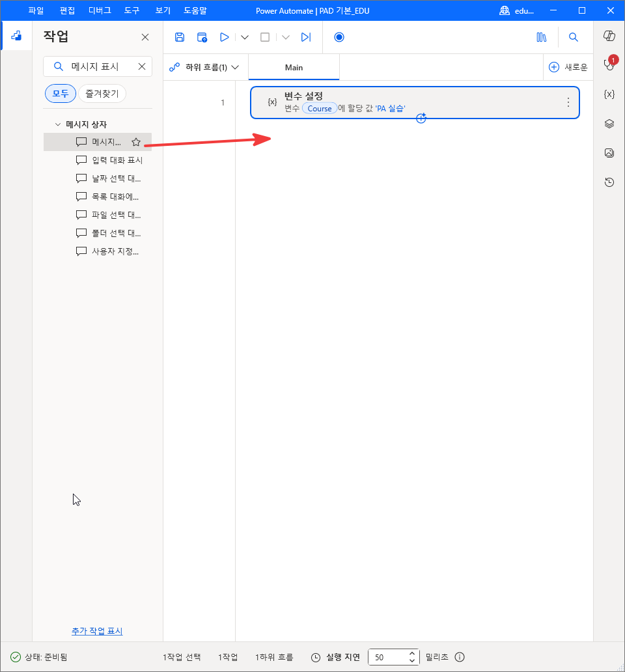Open the flow checker icon with the red badge

click(x=609, y=64)
